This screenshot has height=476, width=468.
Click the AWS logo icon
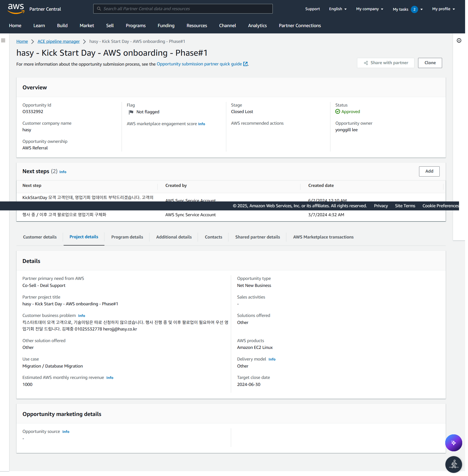click(x=16, y=9)
